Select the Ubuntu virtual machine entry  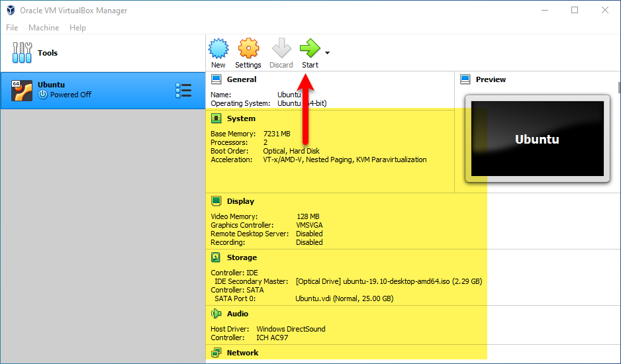point(103,90)
